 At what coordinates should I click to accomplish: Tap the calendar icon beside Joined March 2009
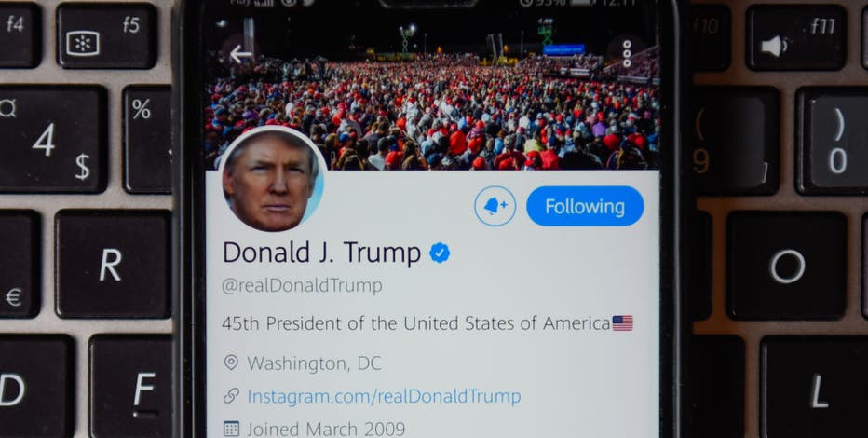pyautogui.click(x=231, y=429)
